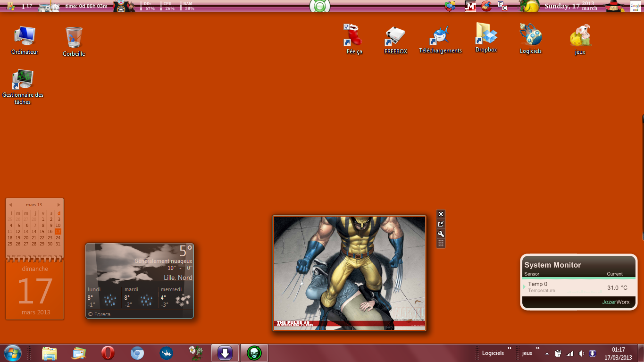644x362 pixels.
Task: Open the Dropbox folder shortcut
Action: click(x=486, y=37)
